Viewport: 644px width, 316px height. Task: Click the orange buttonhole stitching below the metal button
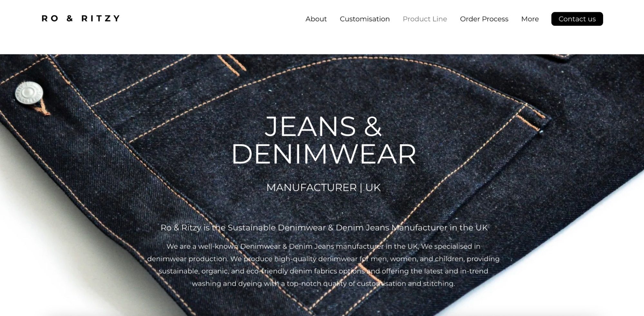point(43,108)
